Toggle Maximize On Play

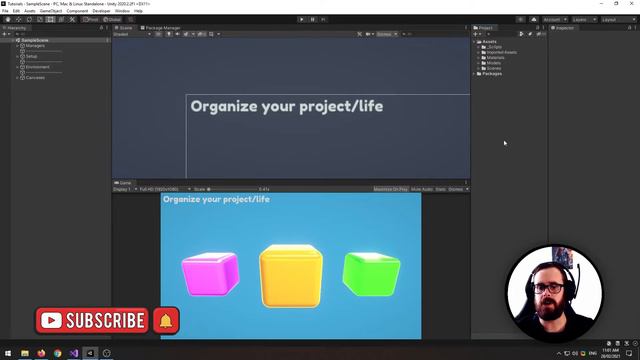pyautogui.click(x=391, y=189)
